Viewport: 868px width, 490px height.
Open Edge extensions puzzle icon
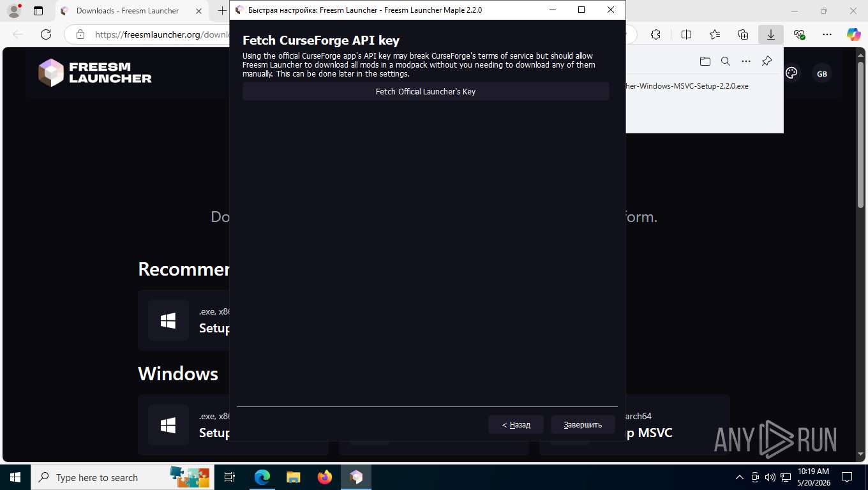click(x=655, y=34)
